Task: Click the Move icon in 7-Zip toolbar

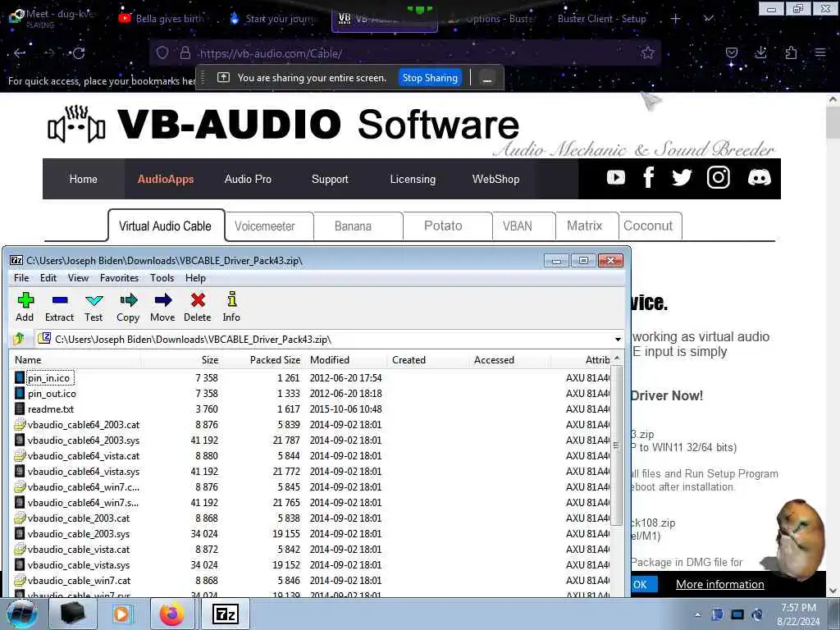Action: (162, 307)
